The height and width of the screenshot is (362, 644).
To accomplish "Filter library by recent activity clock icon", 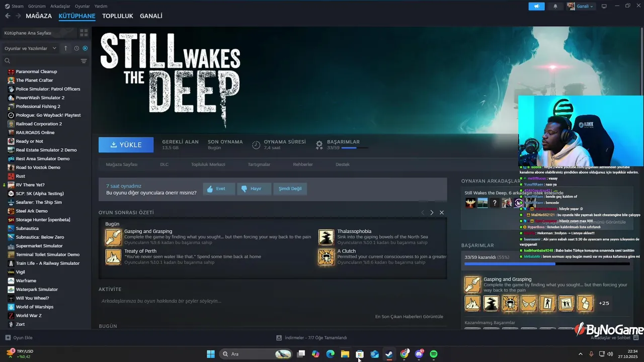I will click(x=76, y=48).
